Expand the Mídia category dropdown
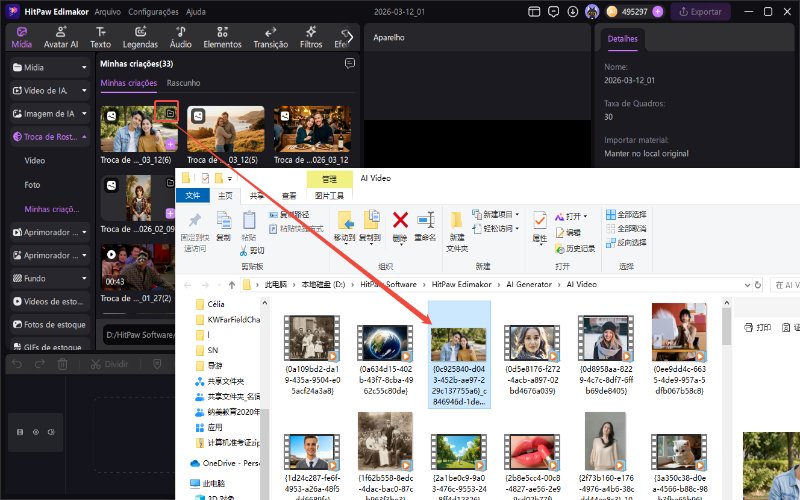This screenshot has height=500, width=800. tap(84, 67)
